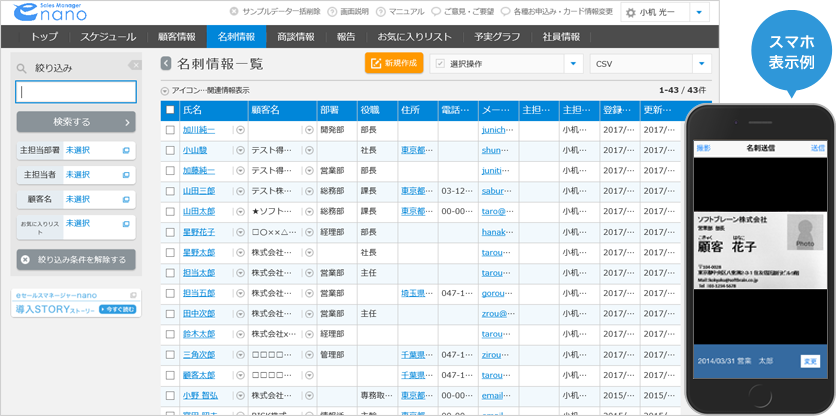Check the box for 小野 智弘

(170, 395)
